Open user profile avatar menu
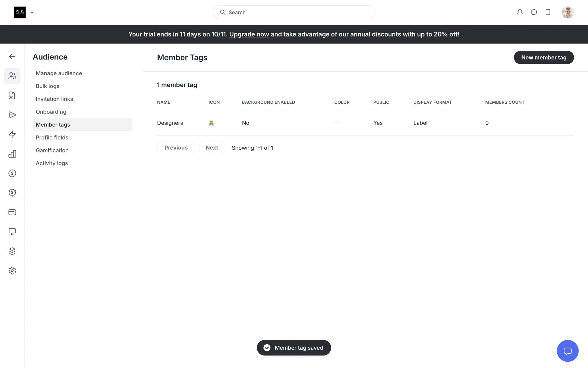 point(567,12)
